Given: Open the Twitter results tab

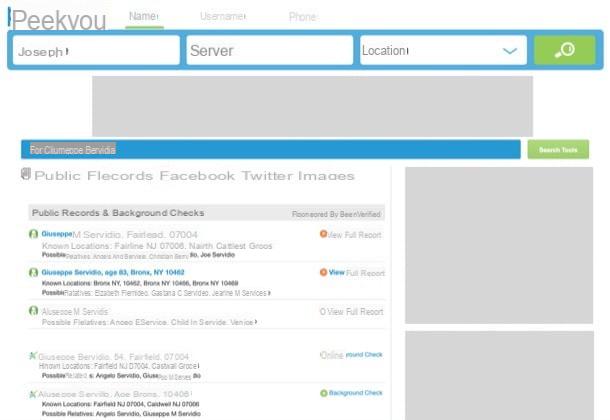Looking at the screenshot, I should click(x=267, y=176).
